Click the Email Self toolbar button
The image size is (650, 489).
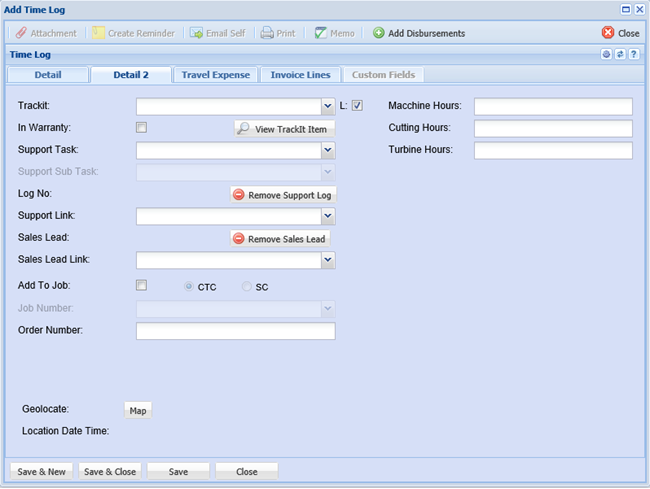[x=217, y=33]
